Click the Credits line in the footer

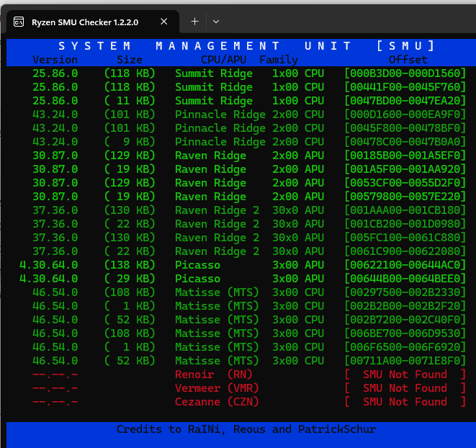pyautogui.click(x=246, y=429)
